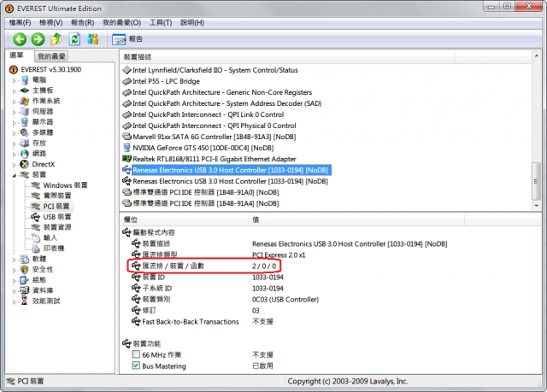Open the 工具(T) menu
The height and width of the screenshot is (392, 547).
[x=161, y=23]
